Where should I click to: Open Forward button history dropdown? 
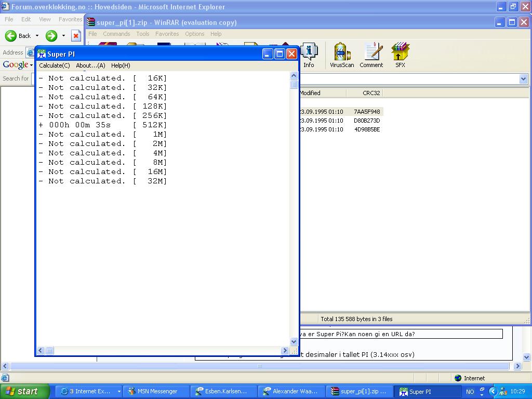(63, 36)
